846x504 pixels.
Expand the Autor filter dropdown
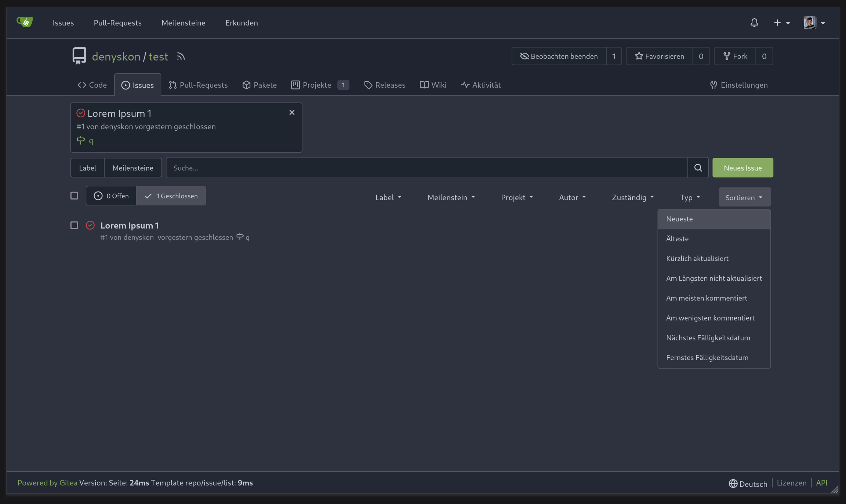tap(572, 197)
